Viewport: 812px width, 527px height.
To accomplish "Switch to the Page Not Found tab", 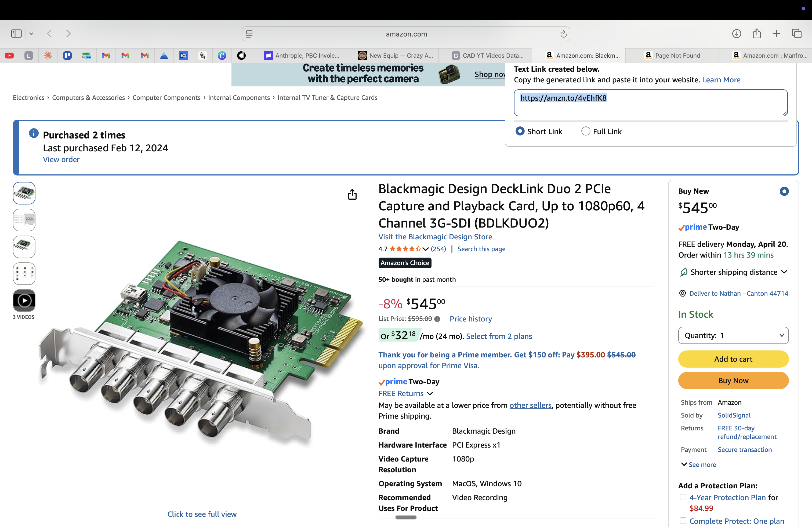I will click(672, 56).
